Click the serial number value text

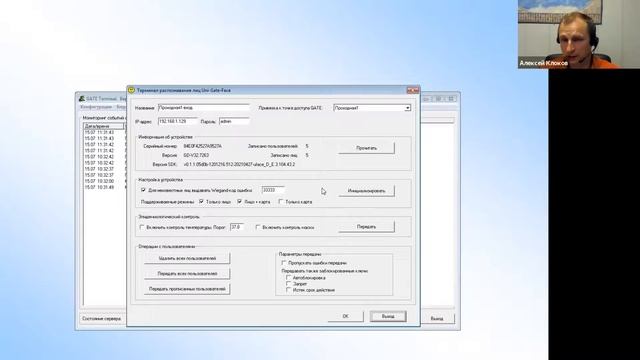pos(203,146)
